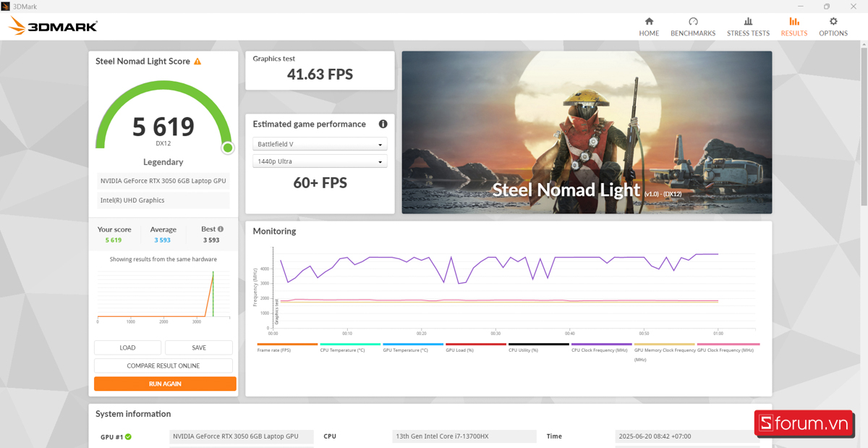The image size is (868, 448).
Task: Click the Time field showing 2025-06-20 08:42
Action: pyautogui.click(x=687, y=436)
